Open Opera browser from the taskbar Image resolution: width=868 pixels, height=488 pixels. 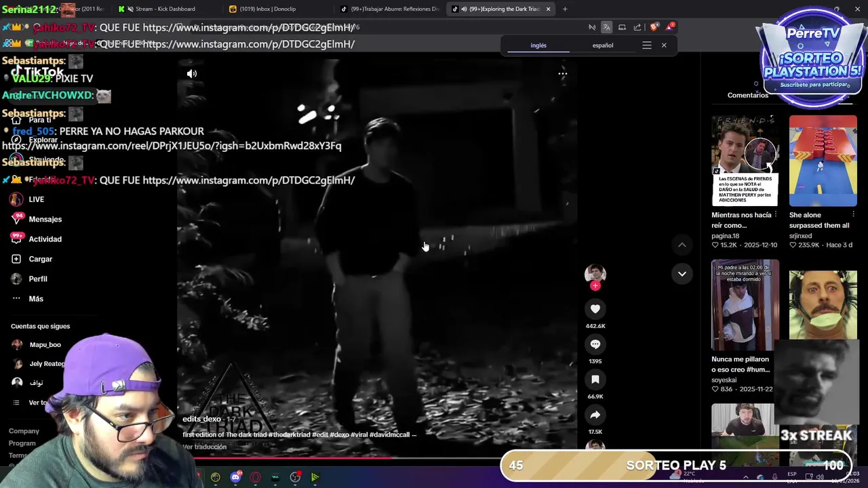(x=255, y=477)
